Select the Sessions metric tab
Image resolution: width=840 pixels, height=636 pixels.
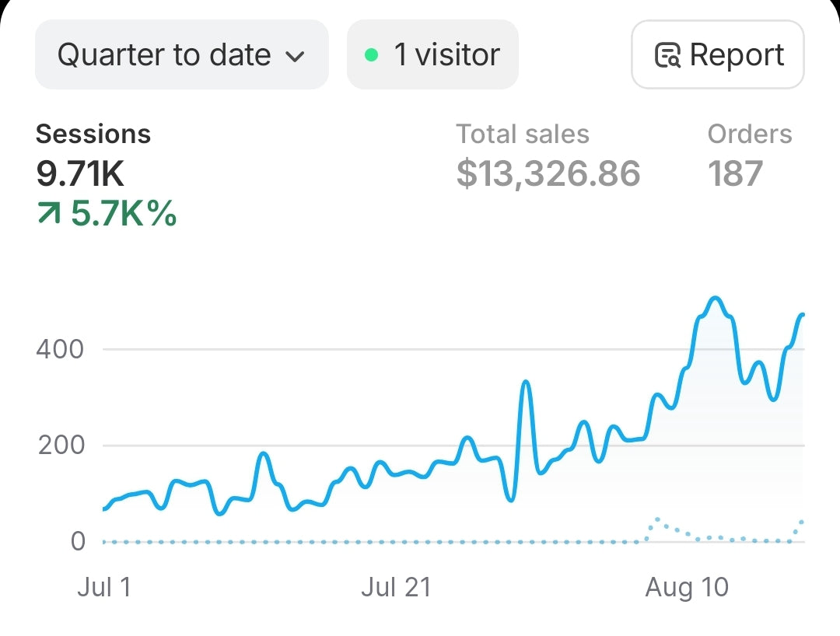(x=93, y=135)
